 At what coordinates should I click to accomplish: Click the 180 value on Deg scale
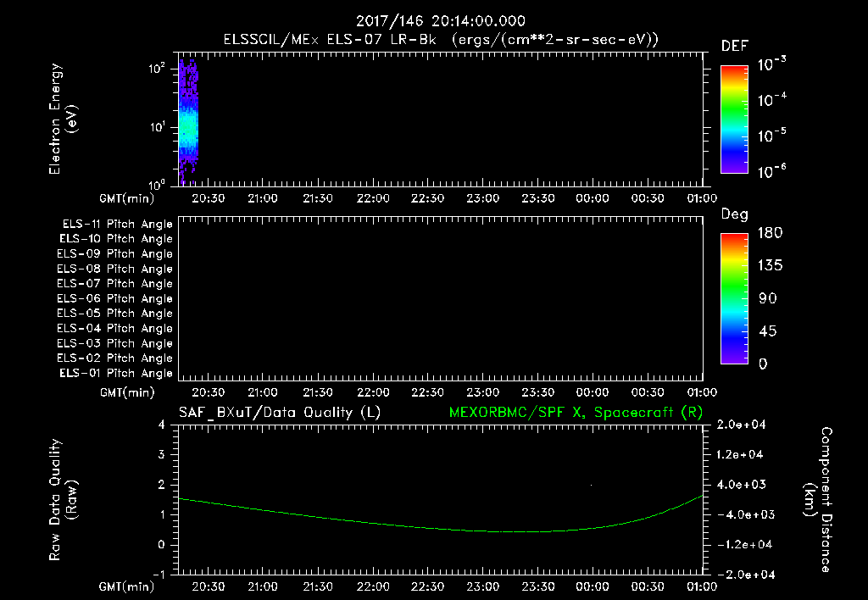click(770, 233)
